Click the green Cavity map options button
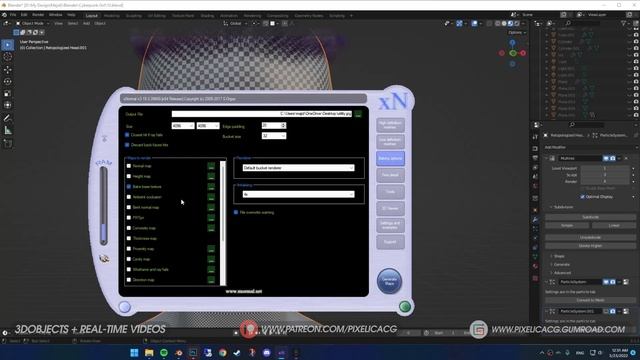Image resolution: width=640 pixels, height=360 pixels. [x=211, y=259]
